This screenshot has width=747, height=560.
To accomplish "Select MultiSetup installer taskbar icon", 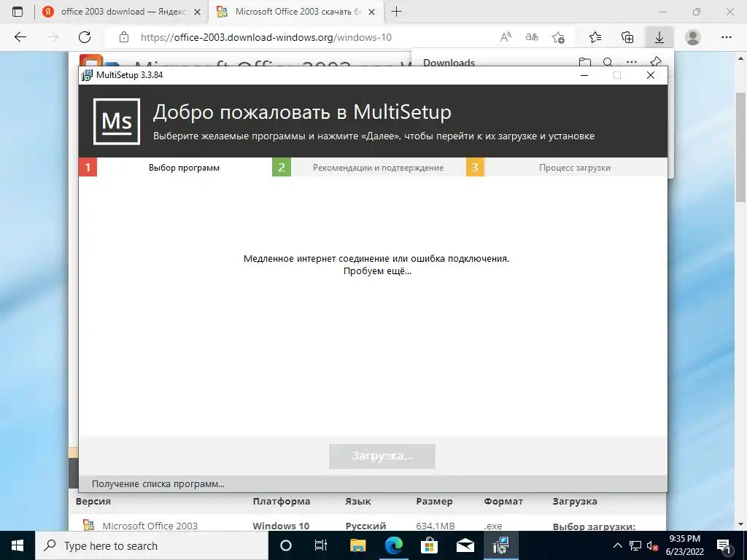I will click(500, 545).
